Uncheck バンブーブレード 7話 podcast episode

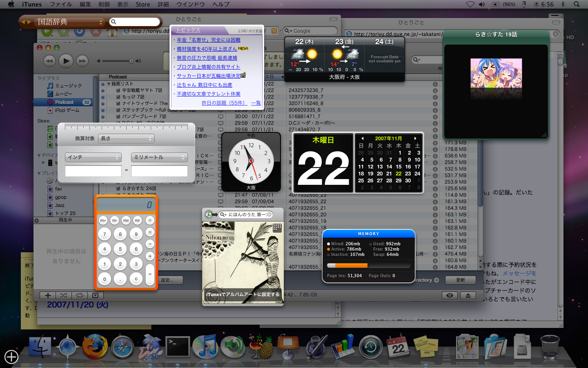[x=118, y=117]
